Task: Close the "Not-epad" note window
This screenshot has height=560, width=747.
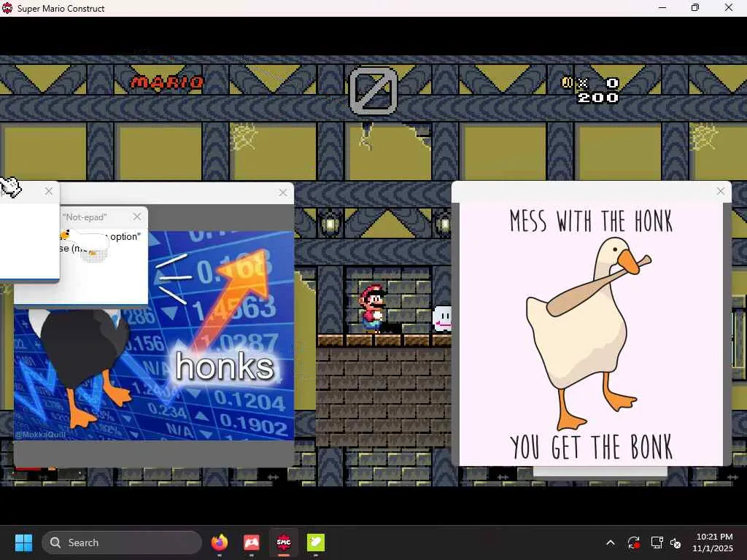Action: pyautogui.click(x=137, y=217)
